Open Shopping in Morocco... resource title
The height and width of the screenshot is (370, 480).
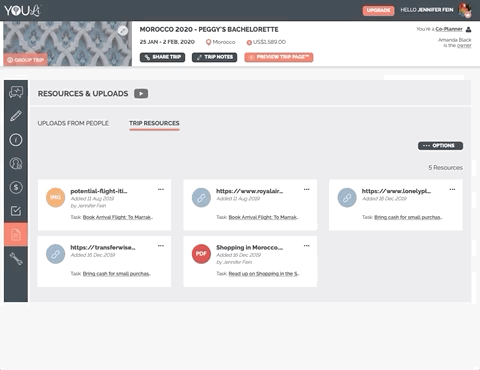249,247
